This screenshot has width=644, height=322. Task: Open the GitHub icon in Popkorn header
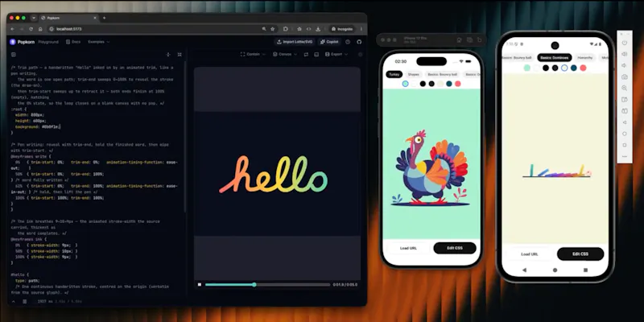pos(359,42)
